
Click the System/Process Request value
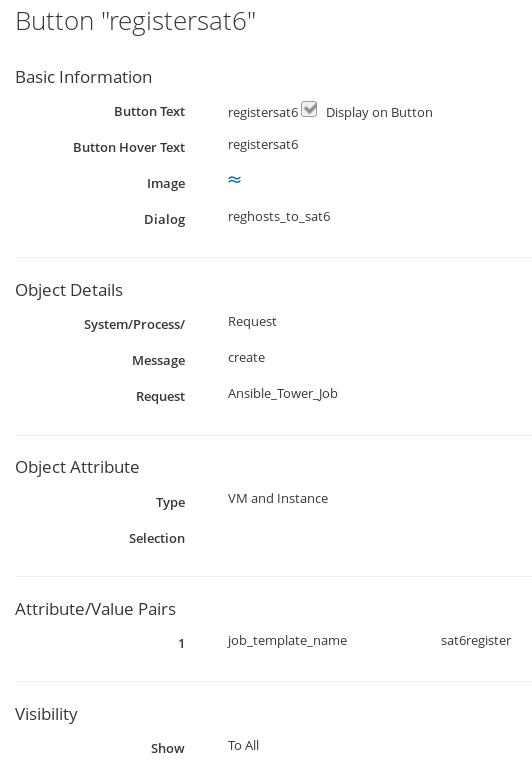click(x=252, y=322)
